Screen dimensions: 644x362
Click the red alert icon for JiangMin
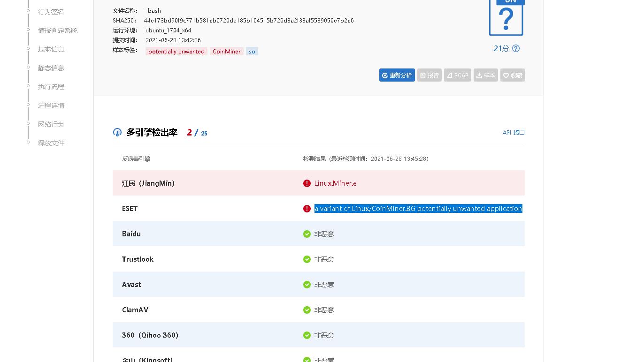307,183
